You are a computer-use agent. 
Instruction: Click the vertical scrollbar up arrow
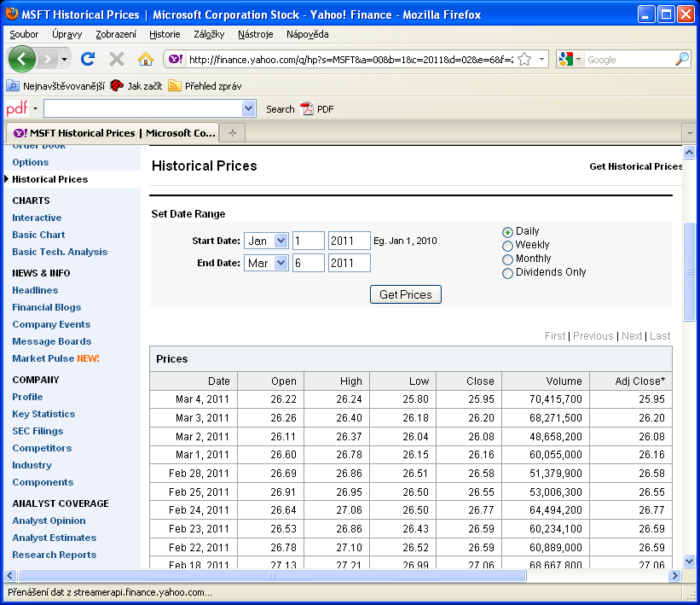coord(689,153)
